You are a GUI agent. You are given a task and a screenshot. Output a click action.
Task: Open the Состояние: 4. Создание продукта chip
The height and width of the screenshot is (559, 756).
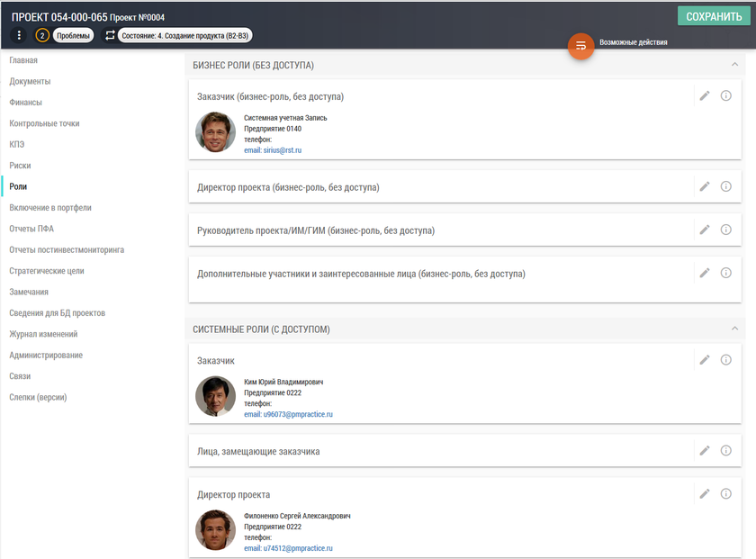tap(184, 35)
